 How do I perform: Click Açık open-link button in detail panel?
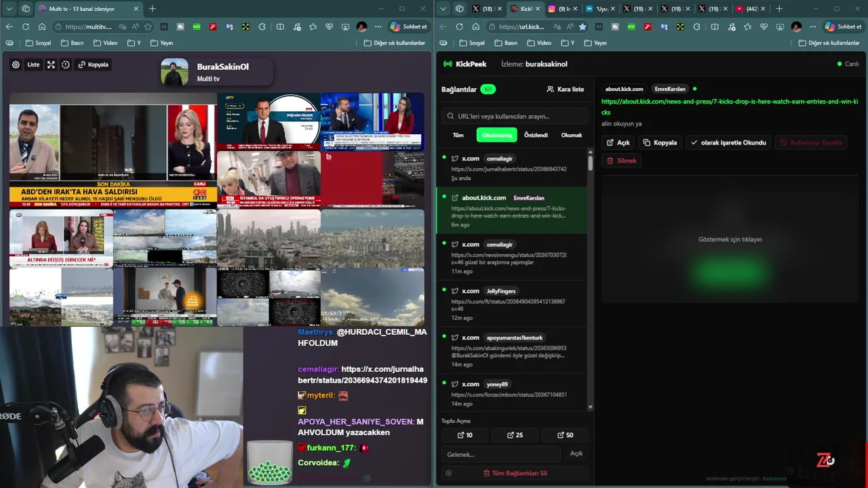click(618, 143)
